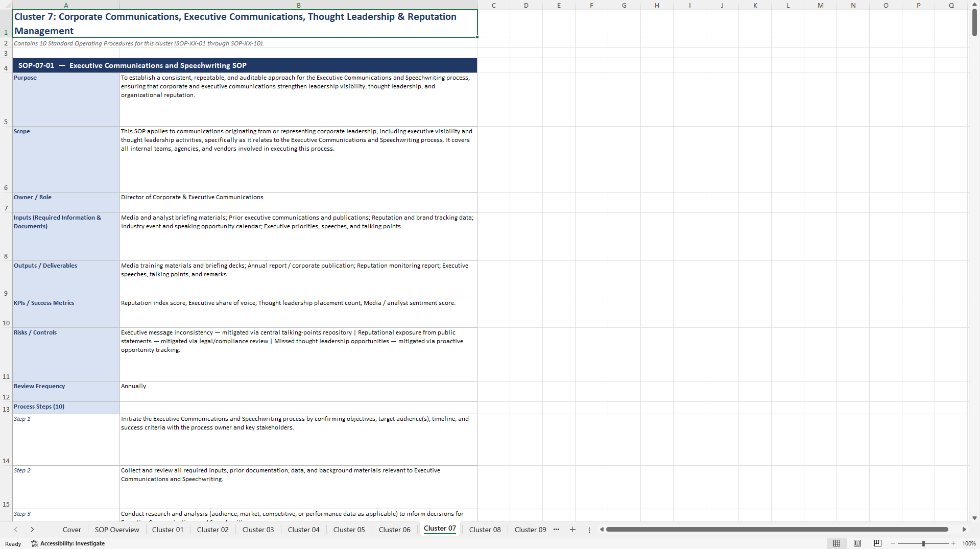Viewport: 980px width, 549px height.
Task: Open the SOP Overview sheet tab
Action: [117, 530]
